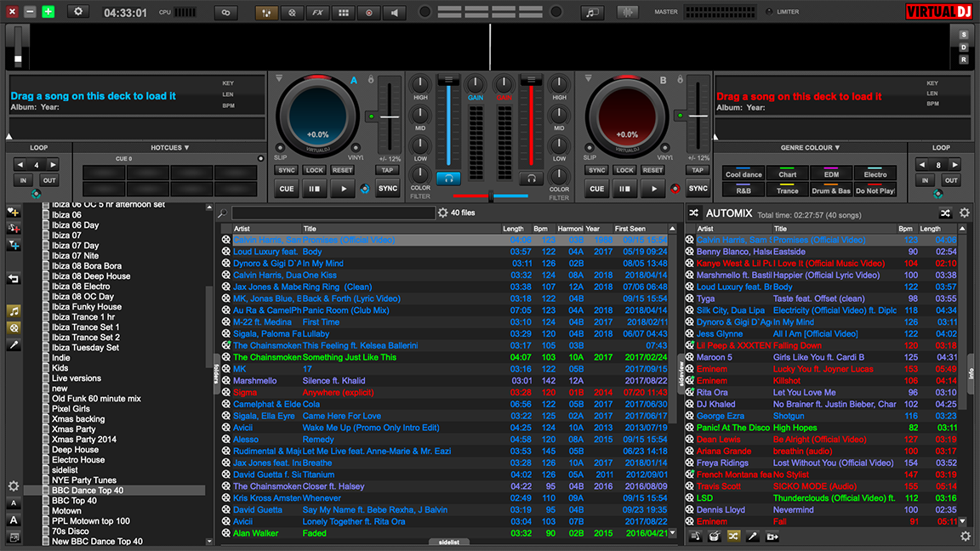The height and width of the screenshot is (551, 980).
Task: Add filter folder funnel-plus icon
Action: click(x=13, y=246)
